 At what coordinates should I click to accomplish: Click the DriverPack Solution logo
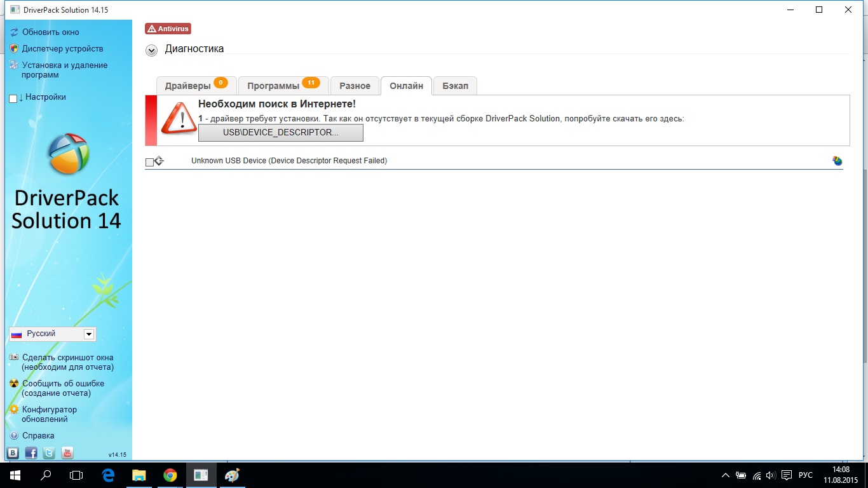pos(68,153)
